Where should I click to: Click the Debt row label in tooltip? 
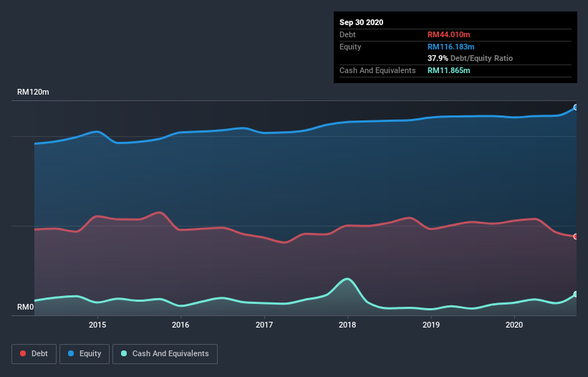[x=347, y=34]
